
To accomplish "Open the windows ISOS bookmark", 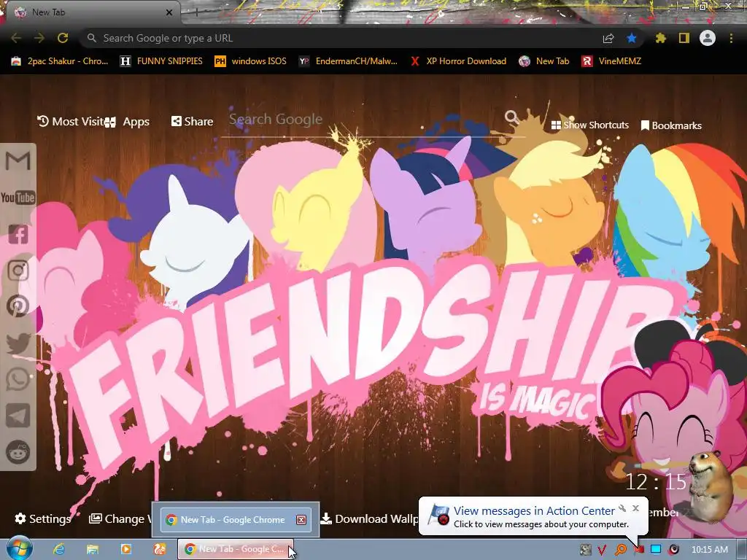I will [251, 61].
